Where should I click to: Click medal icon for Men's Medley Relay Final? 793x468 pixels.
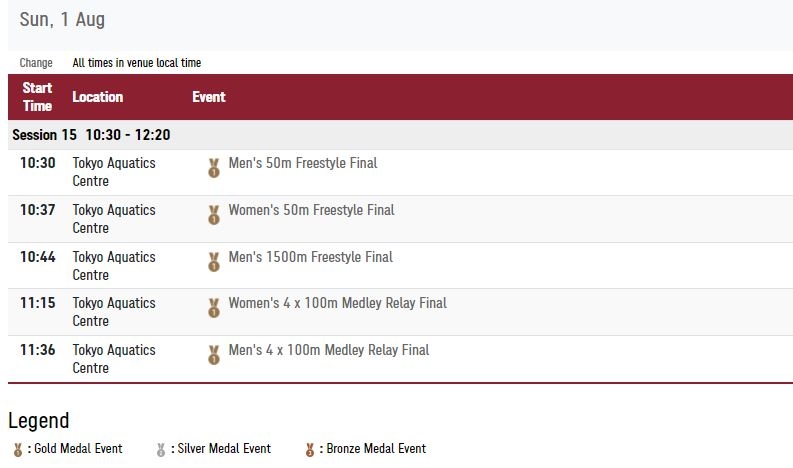tap(214, 355)
